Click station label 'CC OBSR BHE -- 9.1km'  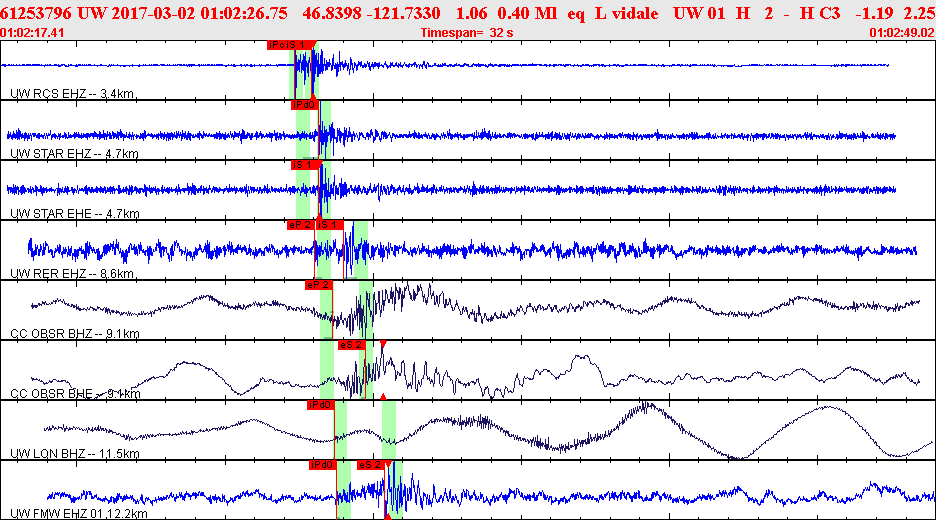(75, 394)
